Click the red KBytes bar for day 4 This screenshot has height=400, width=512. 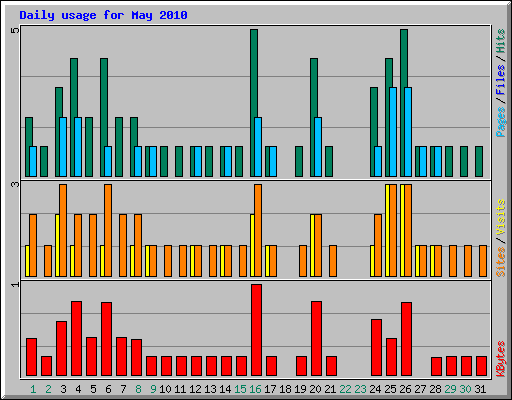tap(76, 339)
